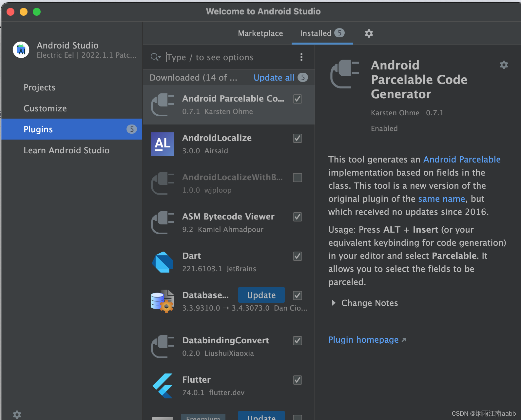Click the Freemium tag at list bottom

tap(203, 417)
